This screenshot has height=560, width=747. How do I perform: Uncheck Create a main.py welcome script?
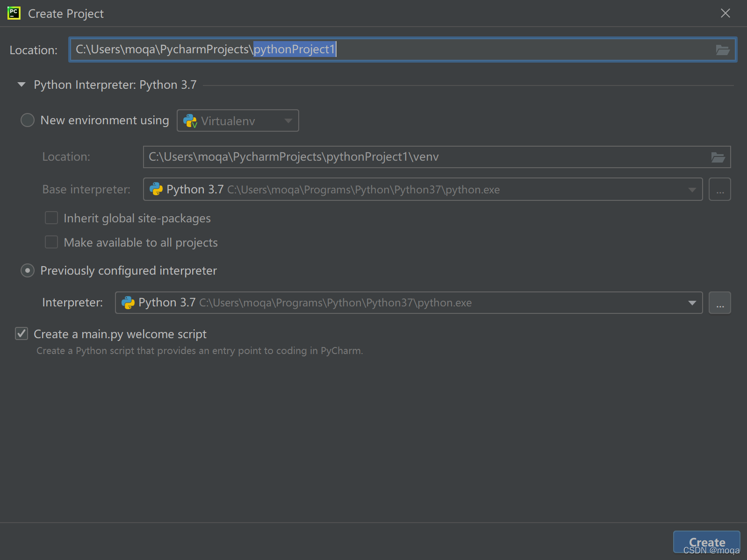click(22, 333)
